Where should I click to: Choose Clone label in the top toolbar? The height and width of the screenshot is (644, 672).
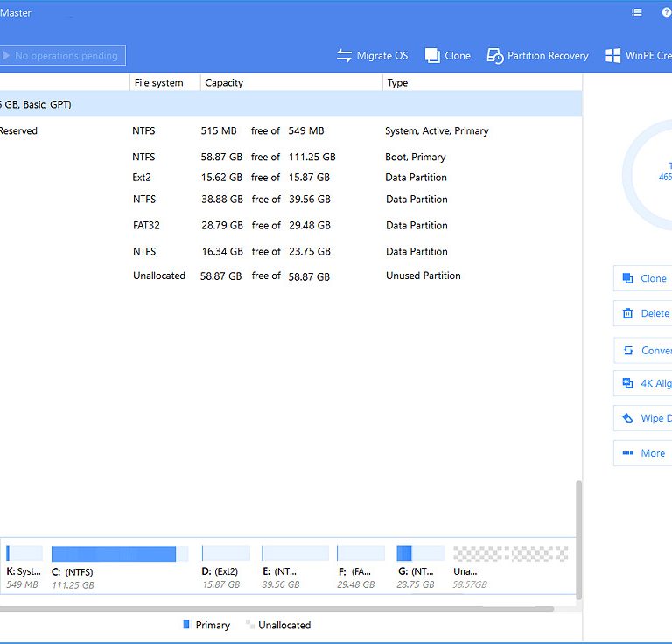[x=458, y=56]
